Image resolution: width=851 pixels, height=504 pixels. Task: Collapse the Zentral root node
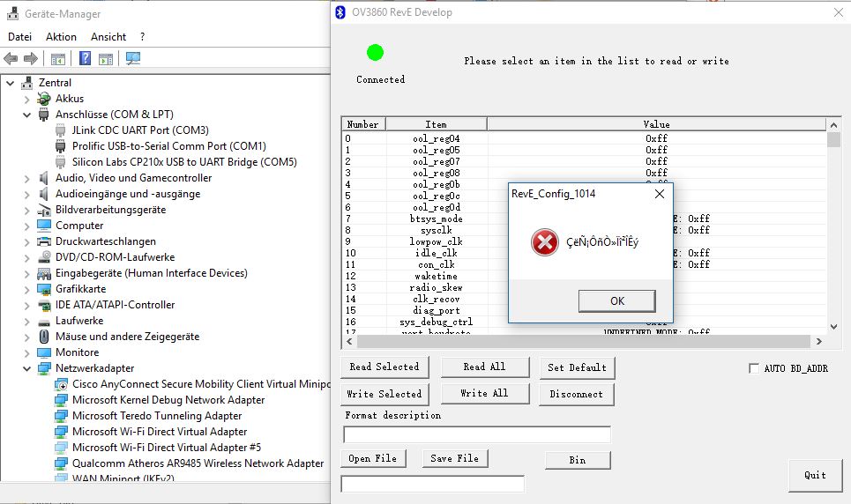point(11,83)
